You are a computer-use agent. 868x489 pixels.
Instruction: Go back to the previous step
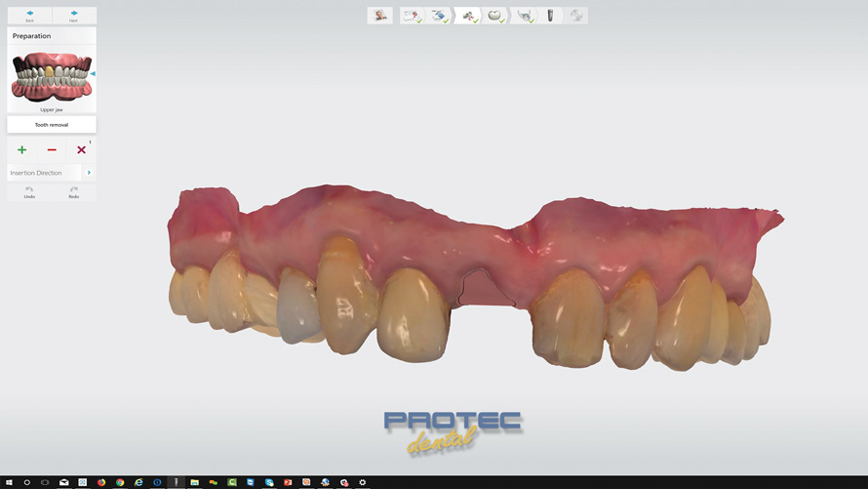tap(29, 16)
